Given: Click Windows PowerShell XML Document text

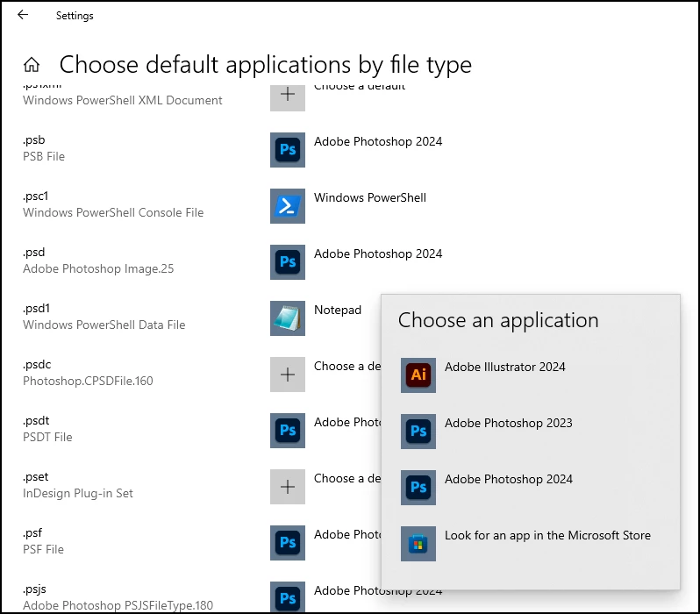Looking at the screenshot, I should tap(122, 101).
